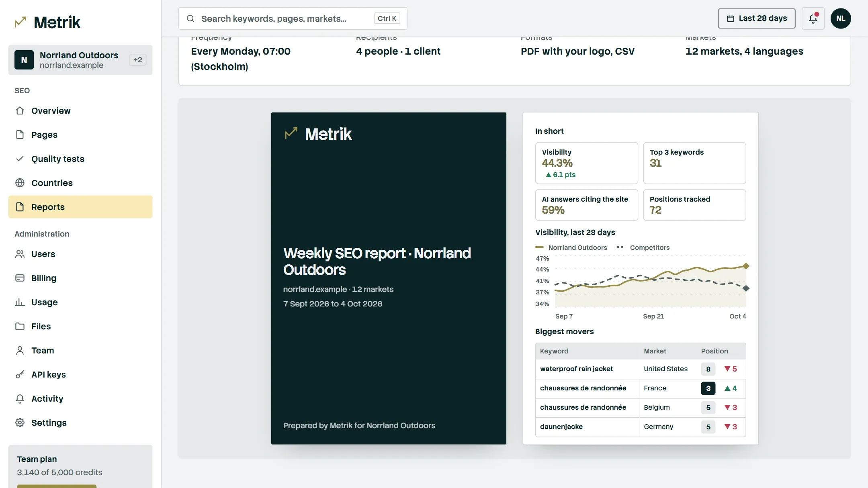Open the notifications bell

(813, 18)
